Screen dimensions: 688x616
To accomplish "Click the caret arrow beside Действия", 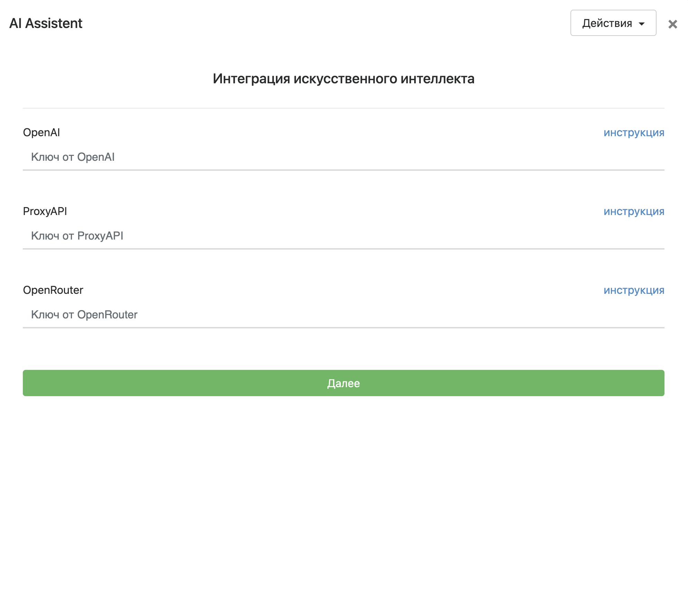I will pyautogui.click(x=641, y=24).
